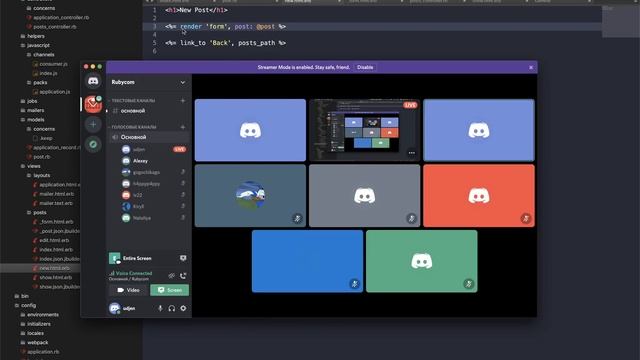Viewport: 640px width, 360px height.
Task: Open three-dots menu on live stream tile
Action: [x=411, y=153]
